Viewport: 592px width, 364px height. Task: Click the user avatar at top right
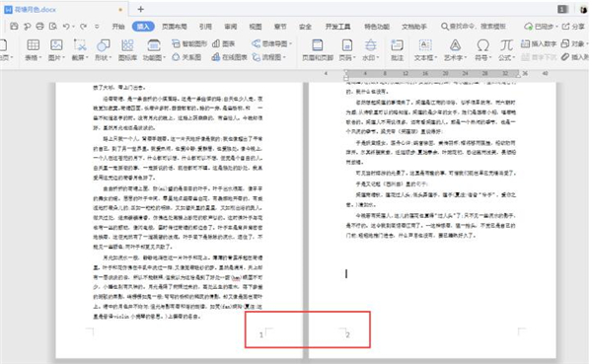[x=584, y=10]
